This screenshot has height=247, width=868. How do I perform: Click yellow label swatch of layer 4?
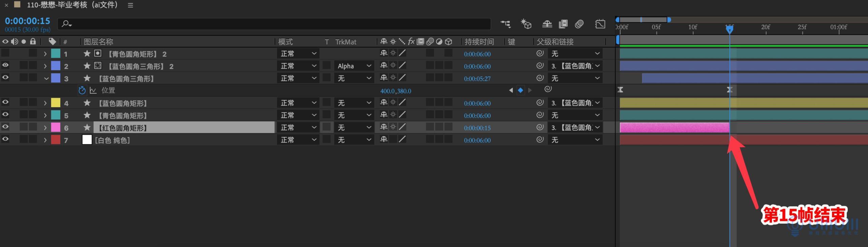tap(56, 102)
